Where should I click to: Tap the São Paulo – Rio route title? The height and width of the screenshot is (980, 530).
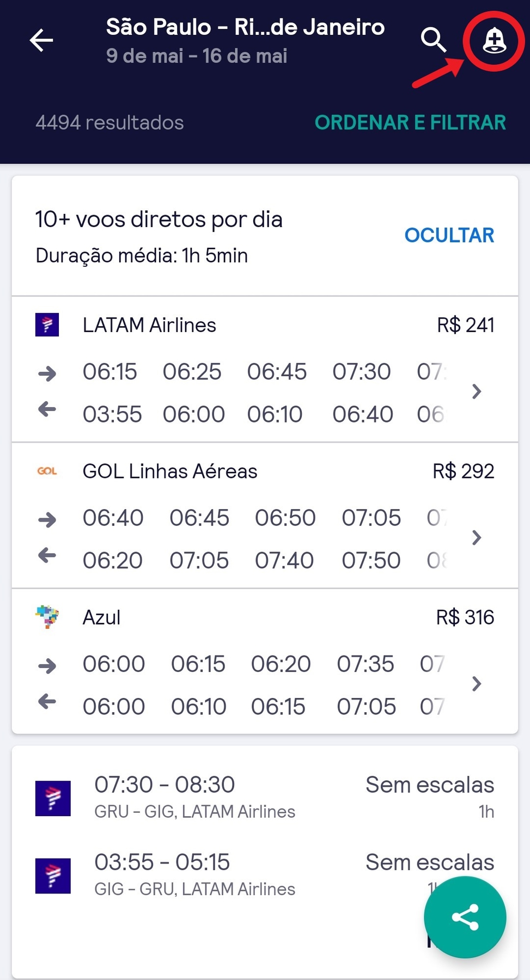246,27
